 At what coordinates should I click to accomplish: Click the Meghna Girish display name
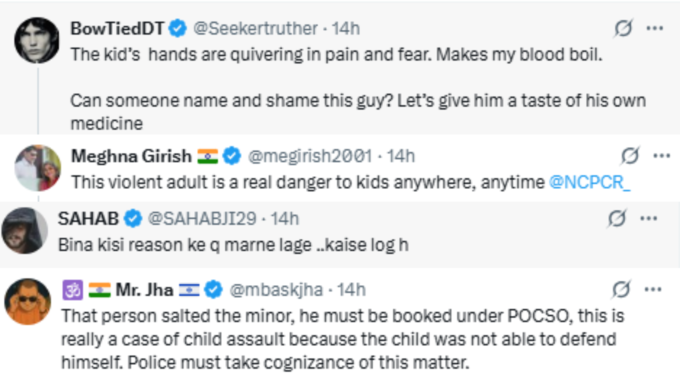[x=131, y=156]
